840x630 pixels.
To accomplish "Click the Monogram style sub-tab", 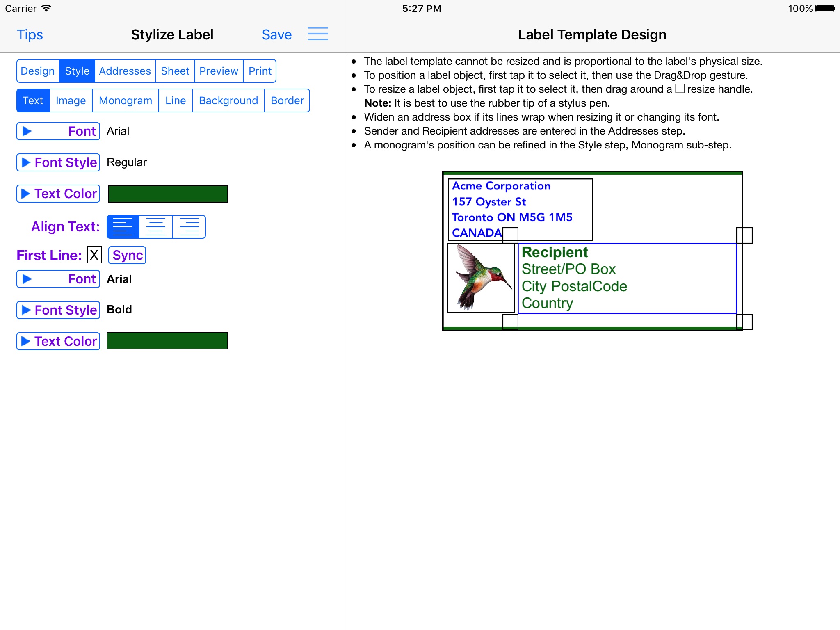I will pyautogui.click(x=126, y=100).
